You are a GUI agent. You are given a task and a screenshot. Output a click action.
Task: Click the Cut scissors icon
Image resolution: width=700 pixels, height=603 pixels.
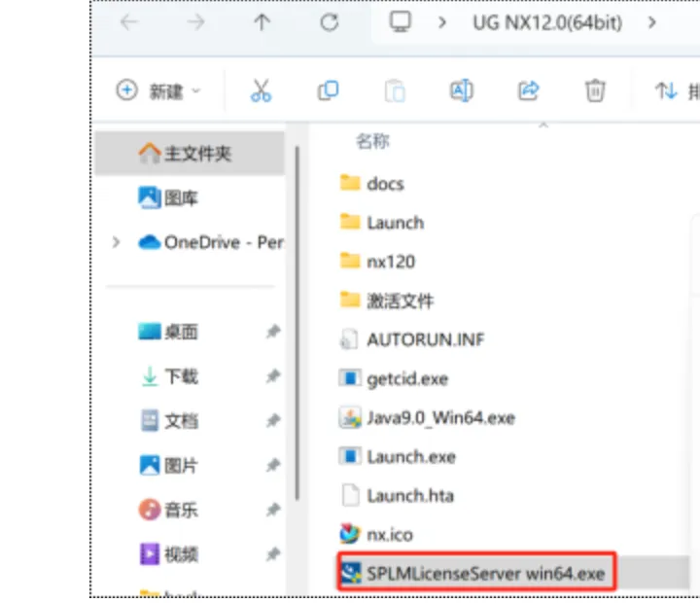[261, 90]
